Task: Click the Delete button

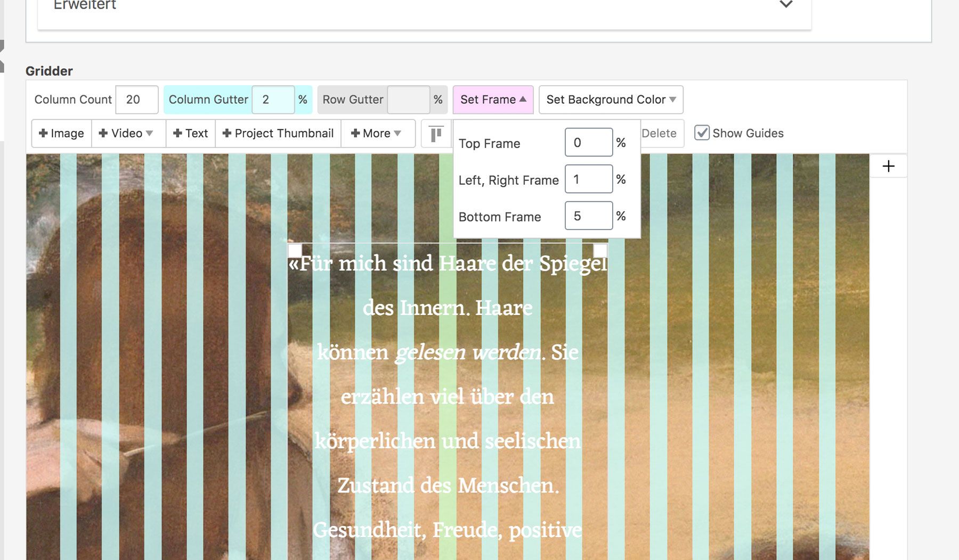Action: (x=659, y=134)
